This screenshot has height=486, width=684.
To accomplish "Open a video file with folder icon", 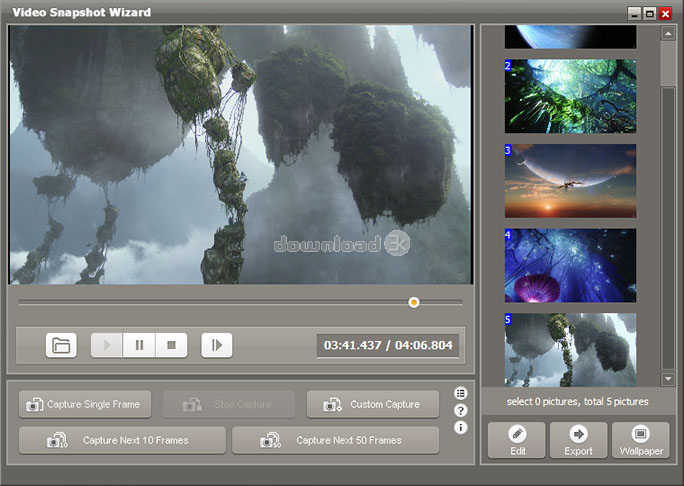I will [x=61, y=345].
